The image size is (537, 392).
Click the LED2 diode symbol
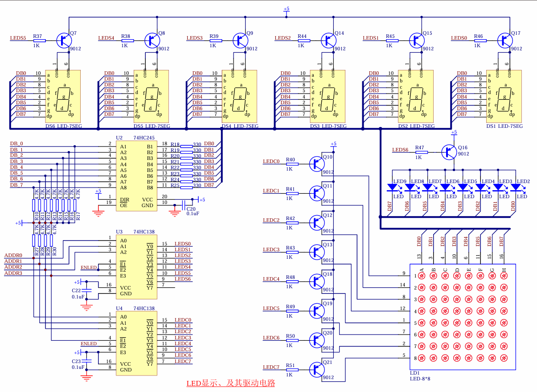pos(516,188)
